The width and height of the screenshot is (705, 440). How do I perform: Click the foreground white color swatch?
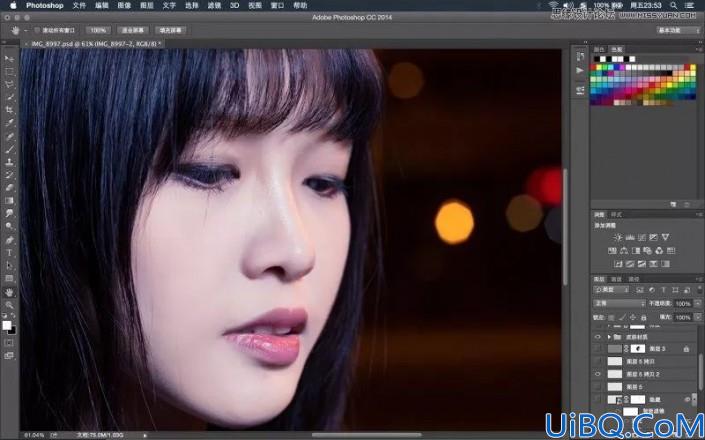(x=7, y=325)
